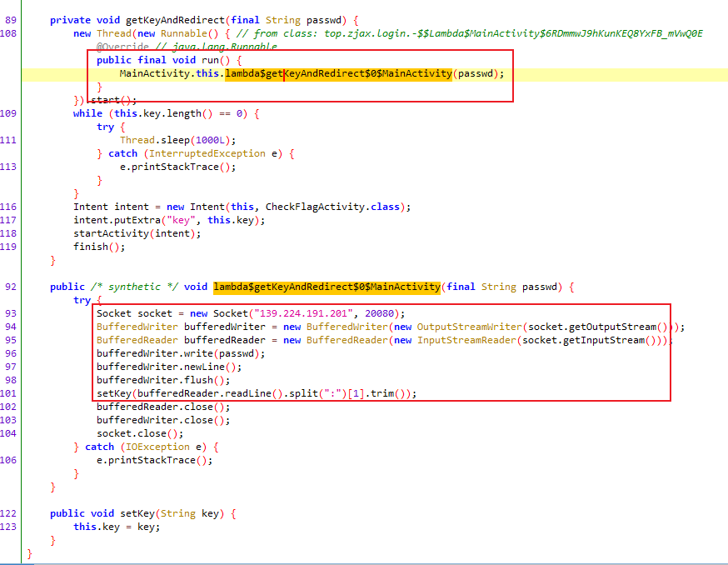The width and height of the screenshot is (728, 565).
Task: Click line number 89 in the gutter
Action: point(11,20)
